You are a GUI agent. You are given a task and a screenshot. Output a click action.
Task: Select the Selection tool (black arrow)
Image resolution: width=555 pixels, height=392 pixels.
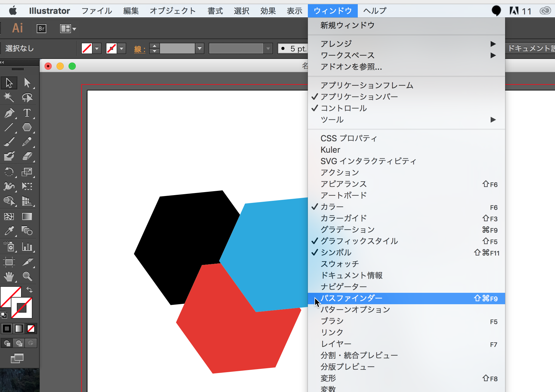tap(9, 83)
